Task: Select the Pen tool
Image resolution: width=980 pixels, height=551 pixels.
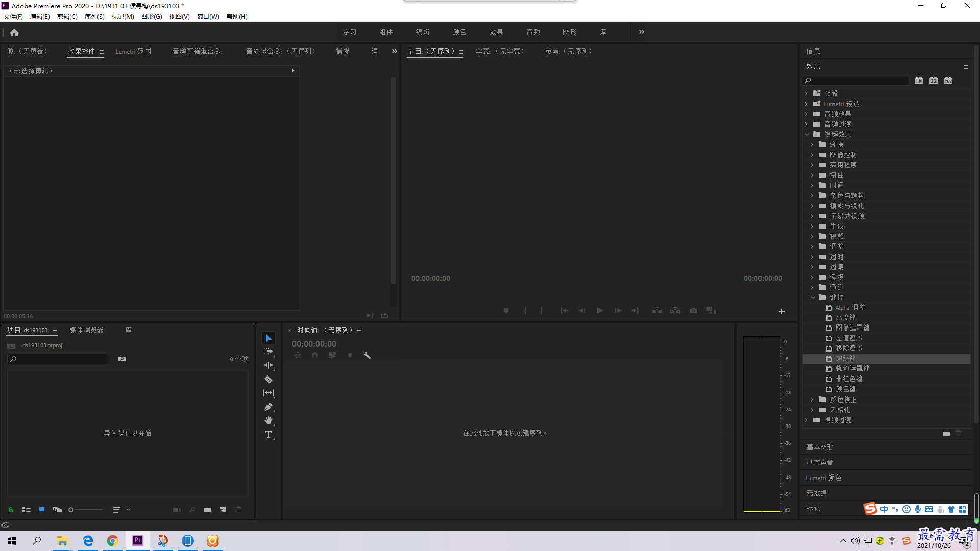Action: [268, 407]
